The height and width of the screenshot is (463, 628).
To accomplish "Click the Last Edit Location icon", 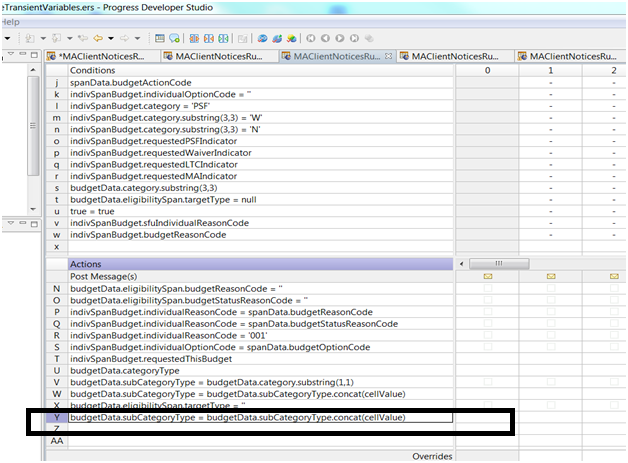I will pos(83,38).
